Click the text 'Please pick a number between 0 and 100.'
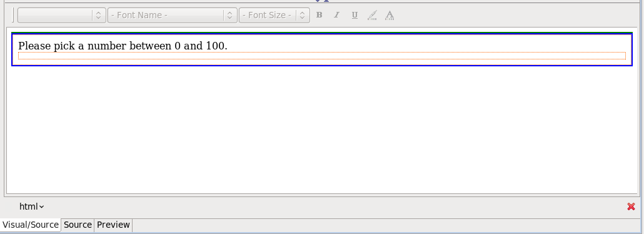The image size is (644, 234). [x=123, y=46]
